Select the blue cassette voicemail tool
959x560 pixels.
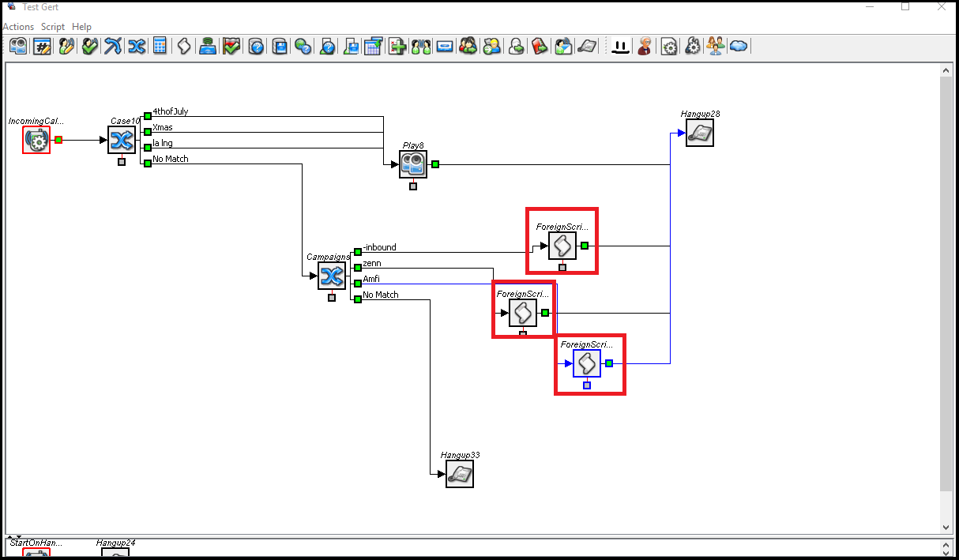click(x=445, y=47)
